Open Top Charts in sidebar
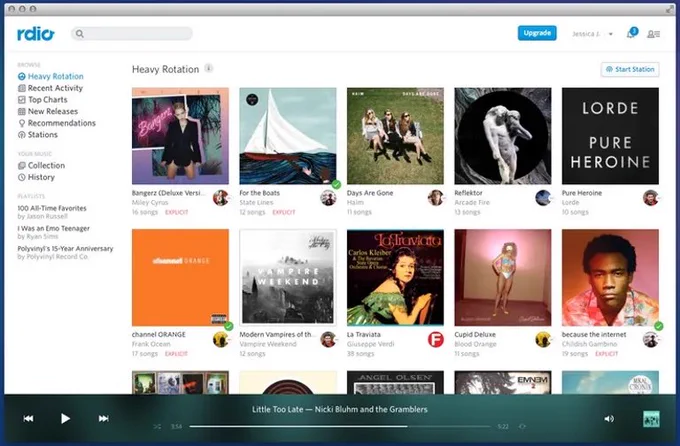 click(x=42, y=100)
